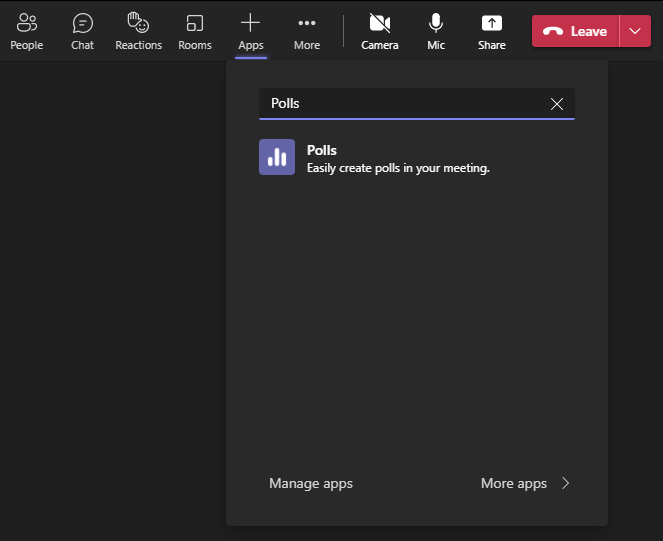Viewport: 663px width, 541px height.
Task: Select the purple Polls app icon
Action: [277, 157]
